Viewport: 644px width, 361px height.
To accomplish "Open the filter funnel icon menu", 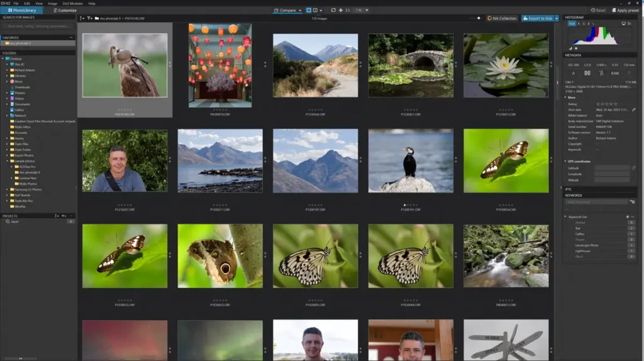I will 89,18.
